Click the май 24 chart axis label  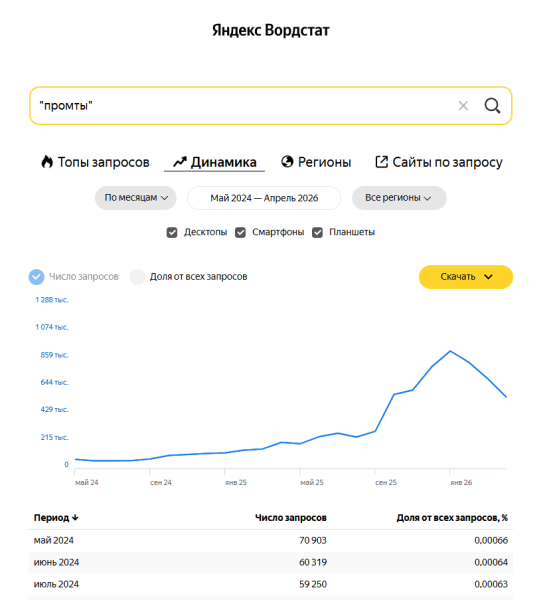[86, 483]
